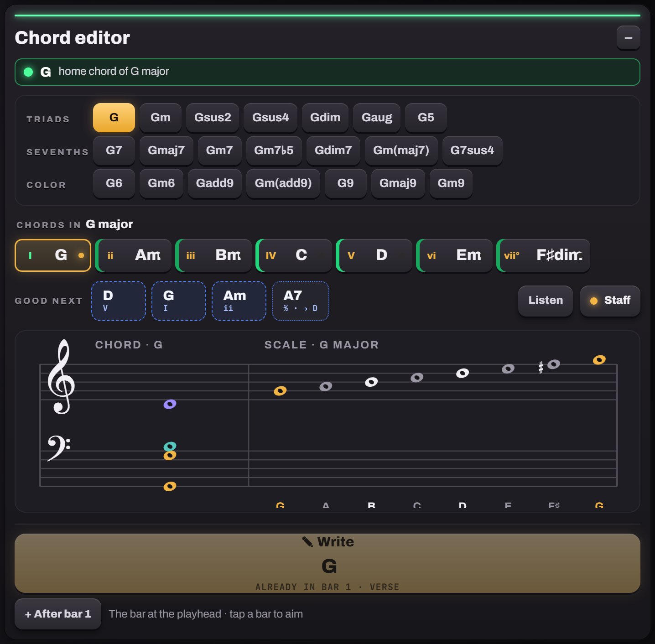
Task: Choose suggested next chord Am (ii)
Action: click(x=239, y=301)
